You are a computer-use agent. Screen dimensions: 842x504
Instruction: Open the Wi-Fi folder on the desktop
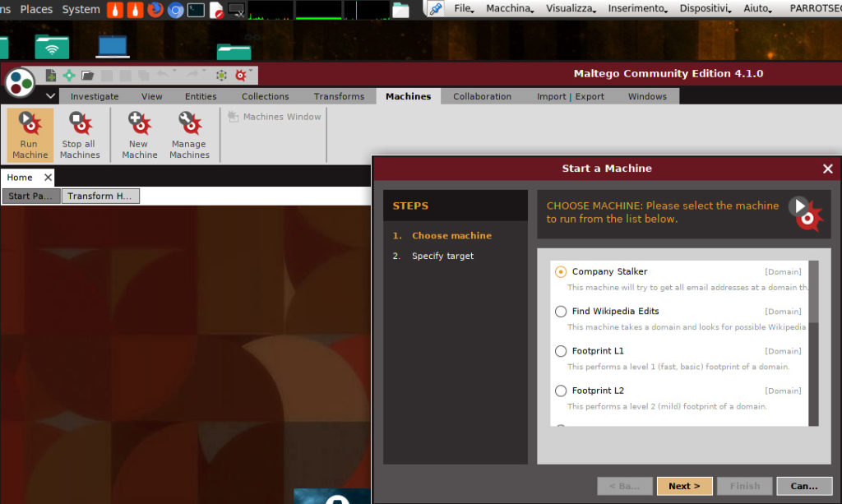pos(52,47)
